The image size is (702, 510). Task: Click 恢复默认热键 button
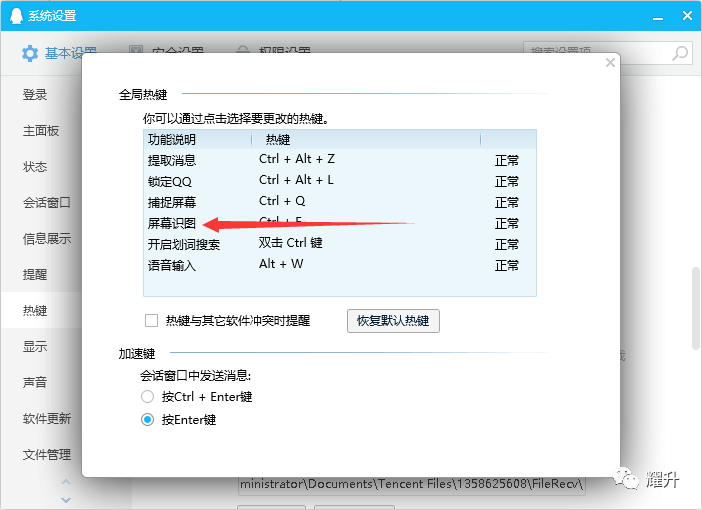(393, 321)
